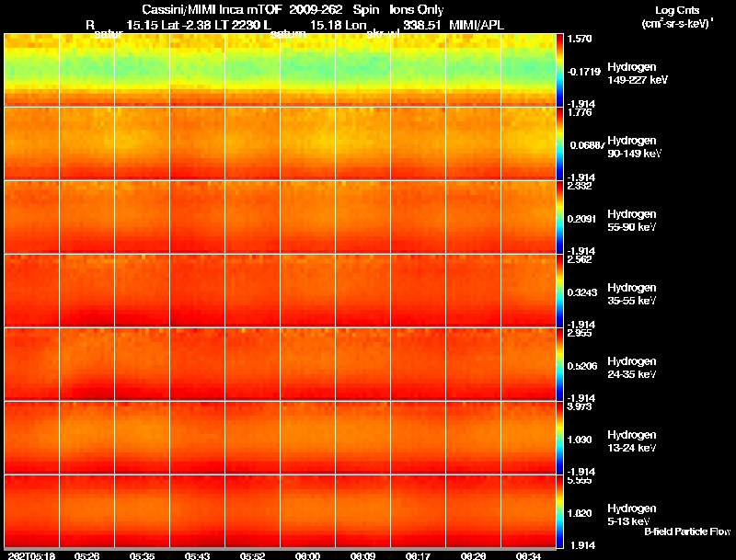Select the 'Hydrogen 149-227 keV' label
The height and width of the screenshot is (560, 736).
click(637, 74)
